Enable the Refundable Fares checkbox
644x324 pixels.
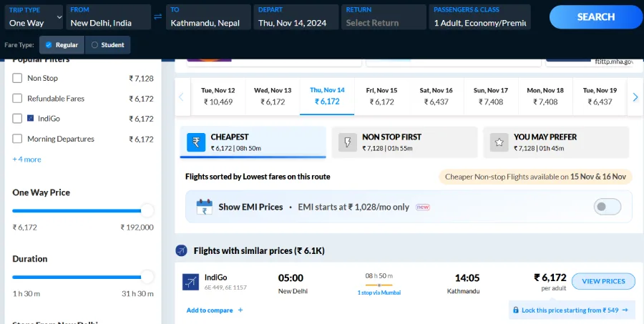point(17,98)
